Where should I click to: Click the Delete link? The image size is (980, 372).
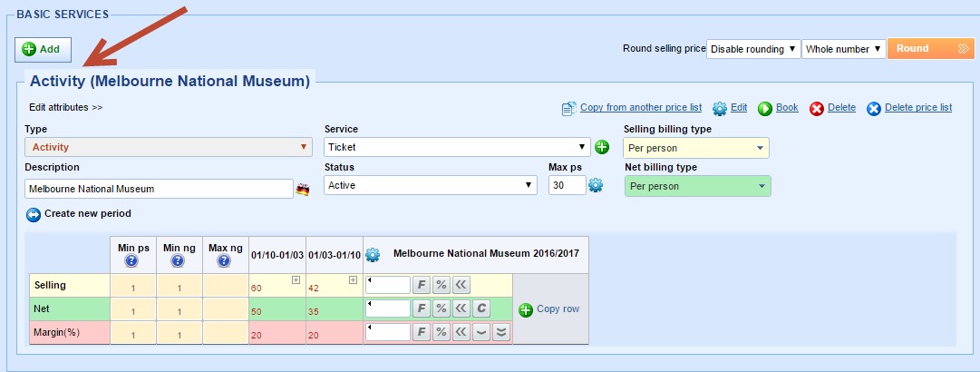point(841,108)
